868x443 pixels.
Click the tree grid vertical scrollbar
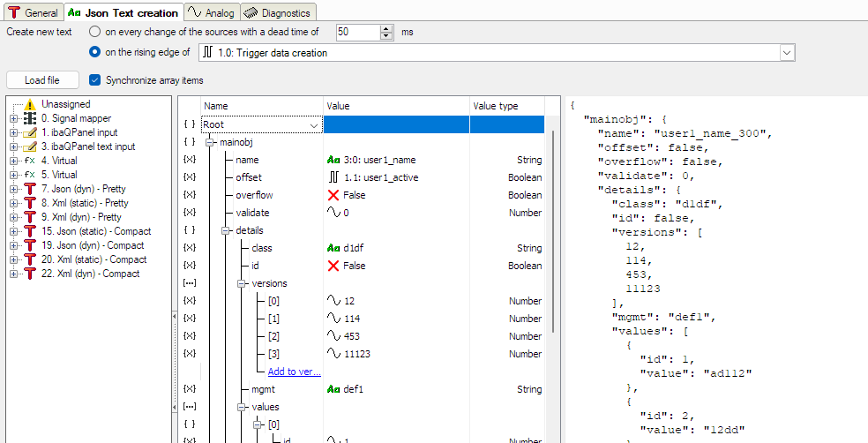(x=554, y=229)
